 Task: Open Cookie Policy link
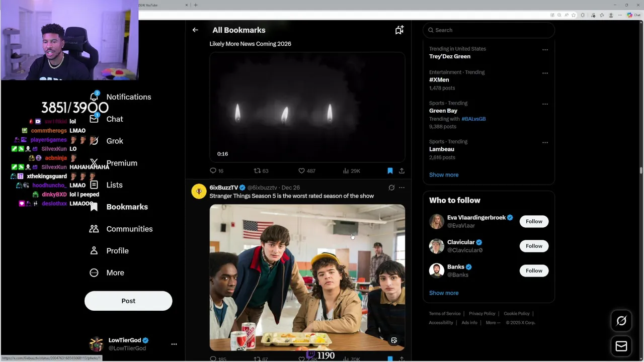[517, 314]
